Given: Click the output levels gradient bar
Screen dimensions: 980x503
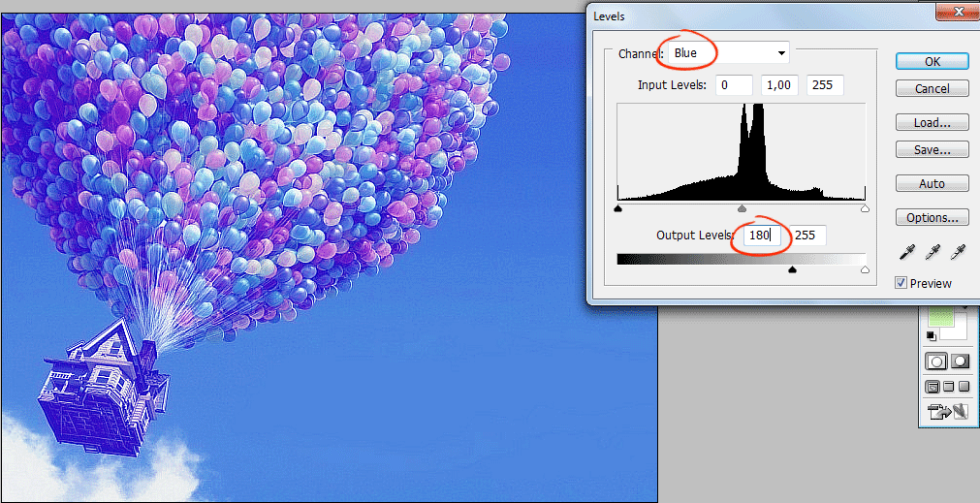Looking at the screenshot, I should (x=742, y=259).
